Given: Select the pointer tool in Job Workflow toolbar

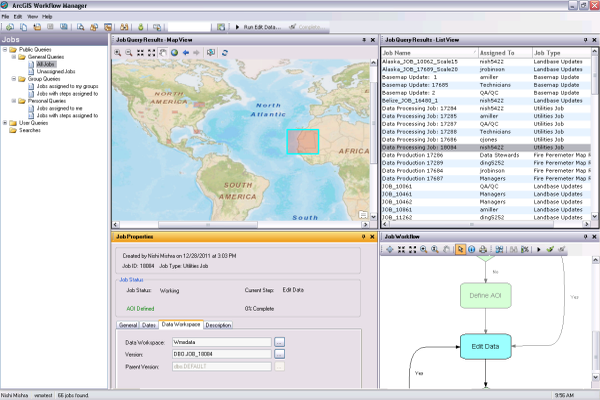Looking at the screenshot, I should pyautogui.click(x=460, y=249).
